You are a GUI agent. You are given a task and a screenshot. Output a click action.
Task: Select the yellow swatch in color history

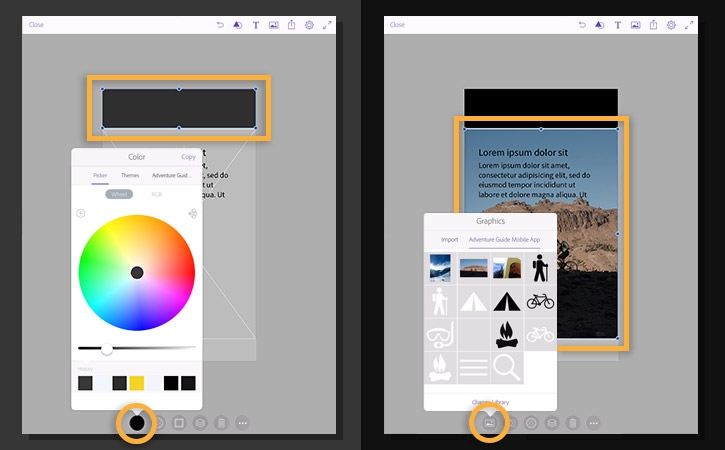137,383
